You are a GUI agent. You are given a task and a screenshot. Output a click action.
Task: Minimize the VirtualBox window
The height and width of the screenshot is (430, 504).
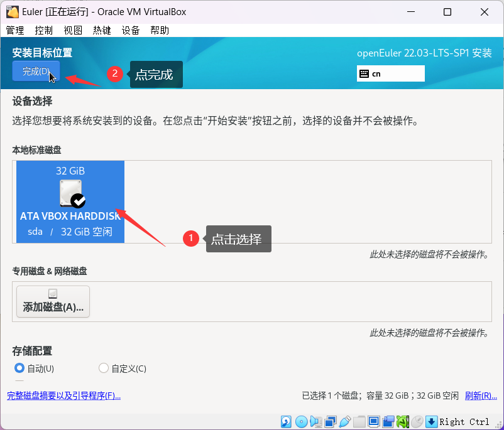(411, 12)
